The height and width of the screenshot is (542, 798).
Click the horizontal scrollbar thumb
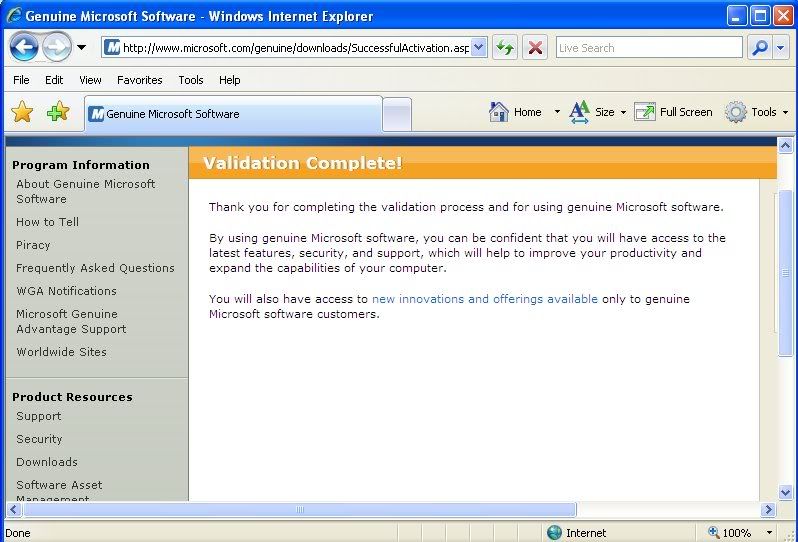coord(300,509)
